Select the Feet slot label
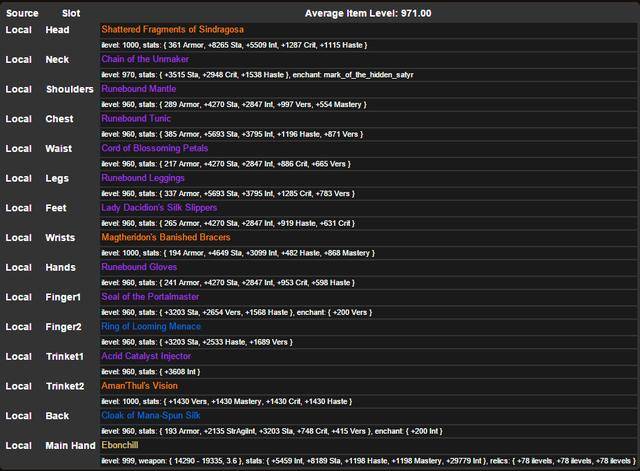The height and width of the screenshot is (471, 640). pos(56,208)
